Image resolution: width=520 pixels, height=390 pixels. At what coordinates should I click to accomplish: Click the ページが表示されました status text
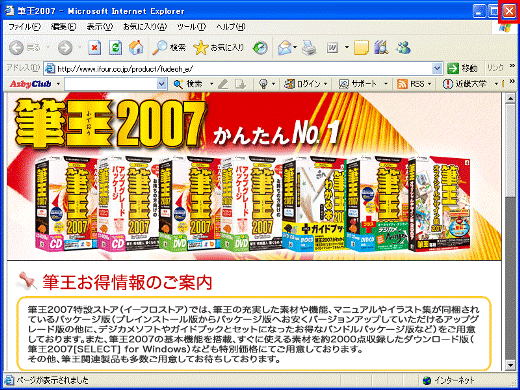[x=53, y=380]
